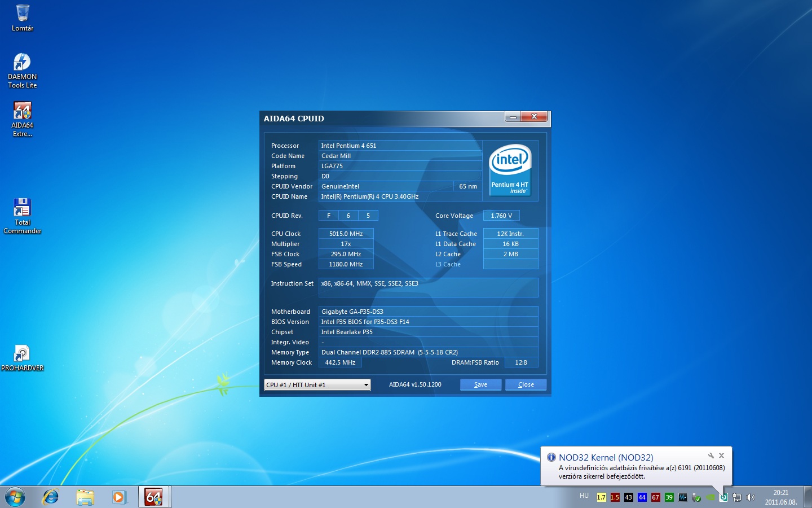The width and height of the screenshot is (812, 508).
Task: Click the 65 nm process field
Action: (x=468, y=186)
